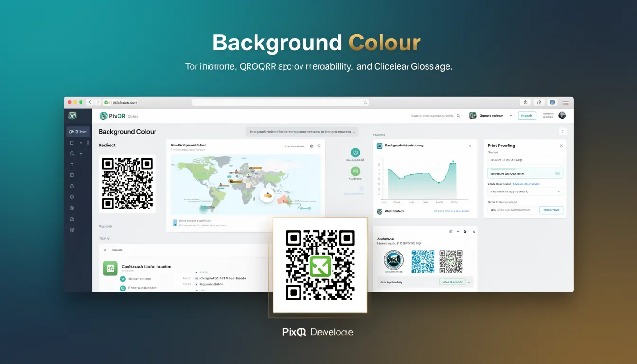Open settings gear at the sidebar bottom
Screen dimensions: 637x364
point(72,230)
